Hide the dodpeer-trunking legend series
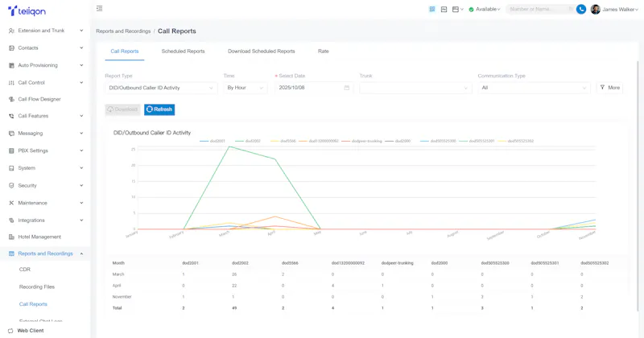This screenshot has height=338, width=644. tap(361, 141)
